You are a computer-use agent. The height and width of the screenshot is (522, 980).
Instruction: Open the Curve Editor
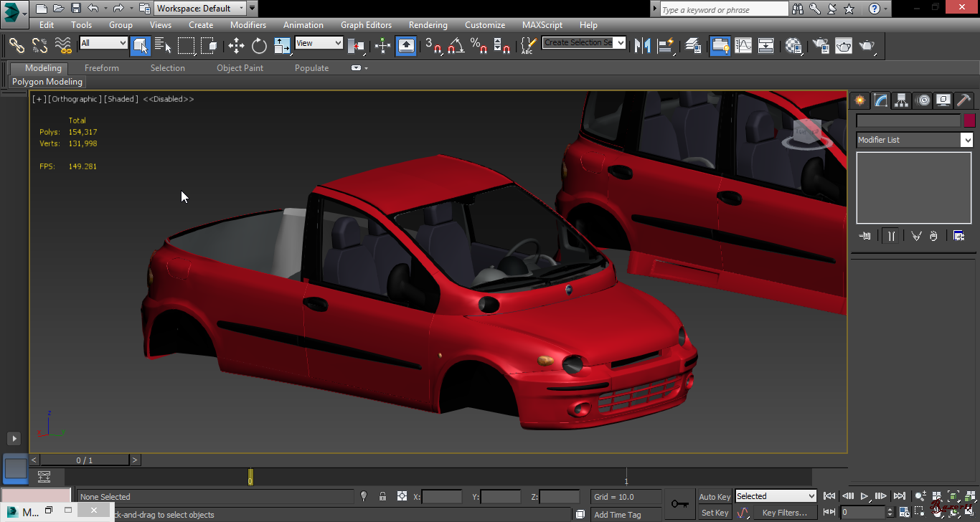[x=743, y=46]
